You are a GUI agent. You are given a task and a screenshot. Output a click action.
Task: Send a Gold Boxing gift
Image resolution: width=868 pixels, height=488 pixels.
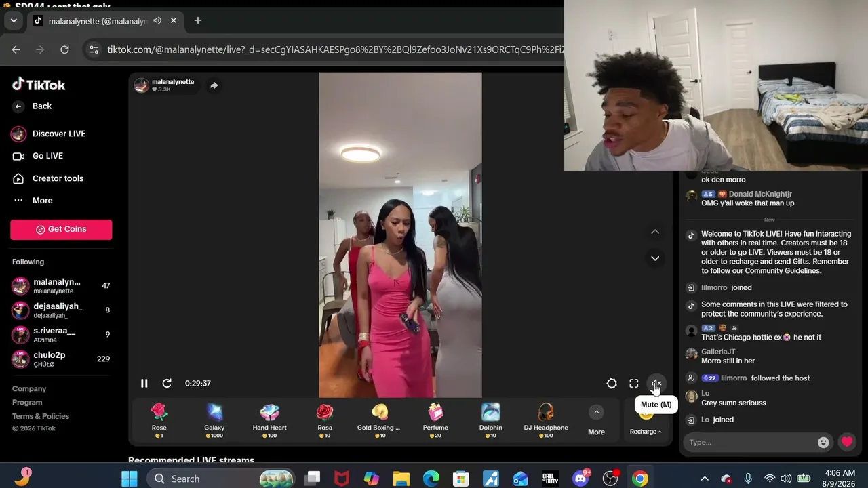click(x=380, y=420)
